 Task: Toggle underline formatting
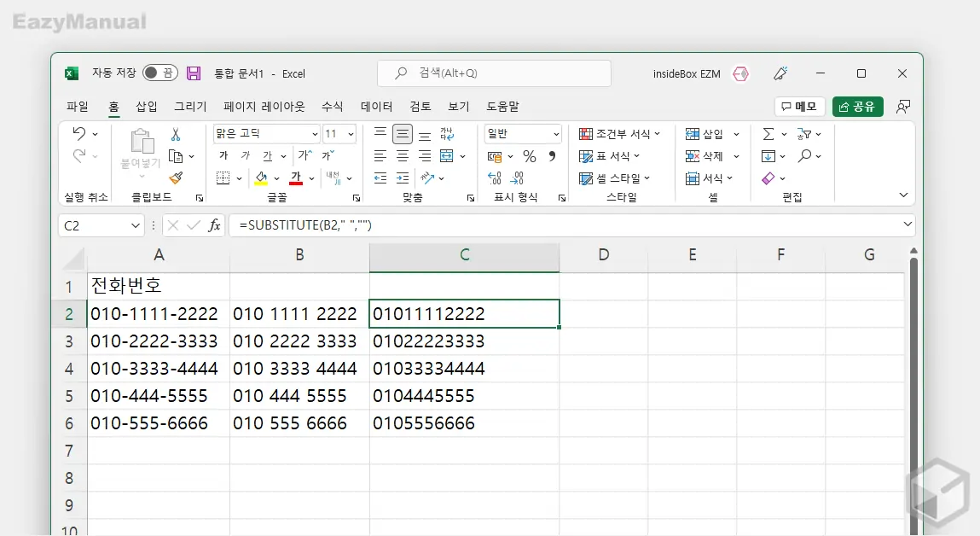point(270,155)
